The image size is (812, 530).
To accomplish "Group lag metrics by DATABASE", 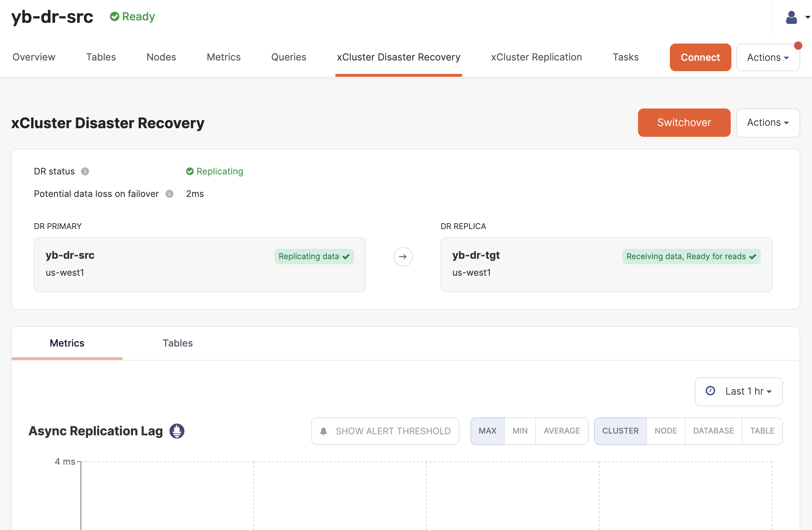I will (713, 431).
